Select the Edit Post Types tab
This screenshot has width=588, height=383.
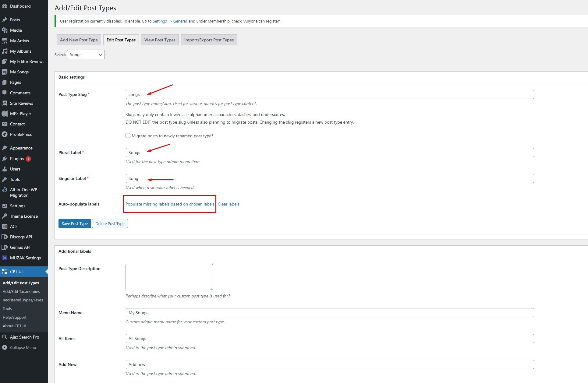click(x=121, y=40)
